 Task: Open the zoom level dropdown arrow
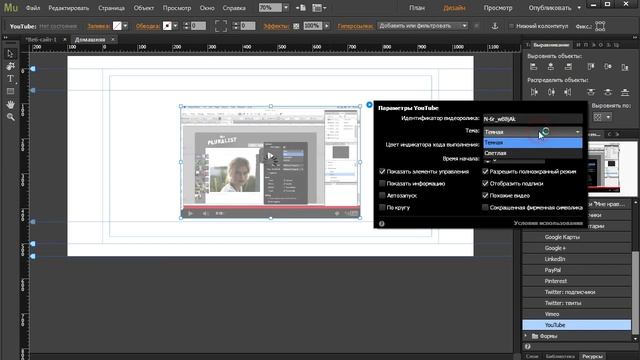[x=286, y=8]
